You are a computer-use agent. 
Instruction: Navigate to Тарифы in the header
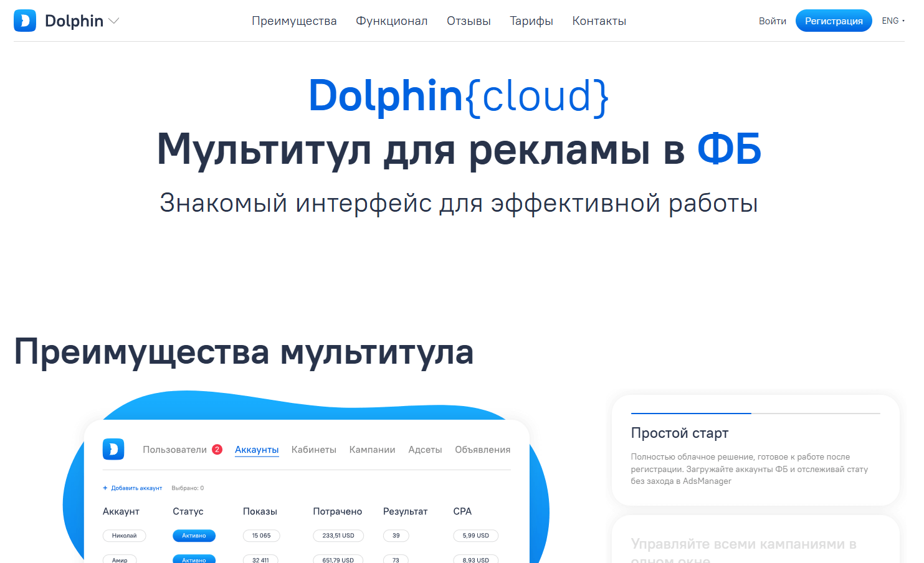tap(531, 21)
